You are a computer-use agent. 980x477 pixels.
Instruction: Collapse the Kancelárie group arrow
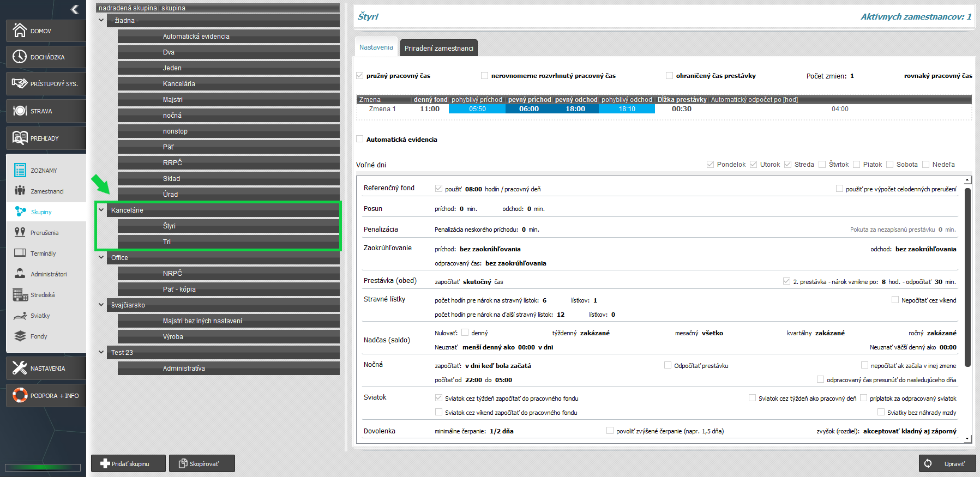pyautogui.click(x=101, y=210)
